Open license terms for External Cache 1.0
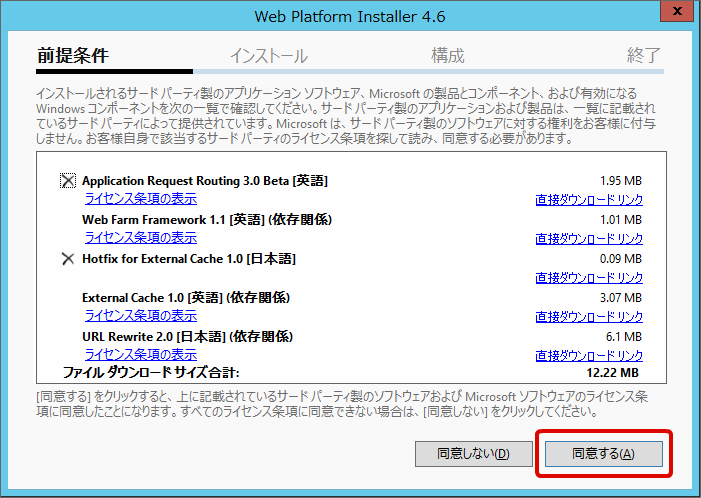Viewport: 701px width, 498px height. [x=141, y=316]
